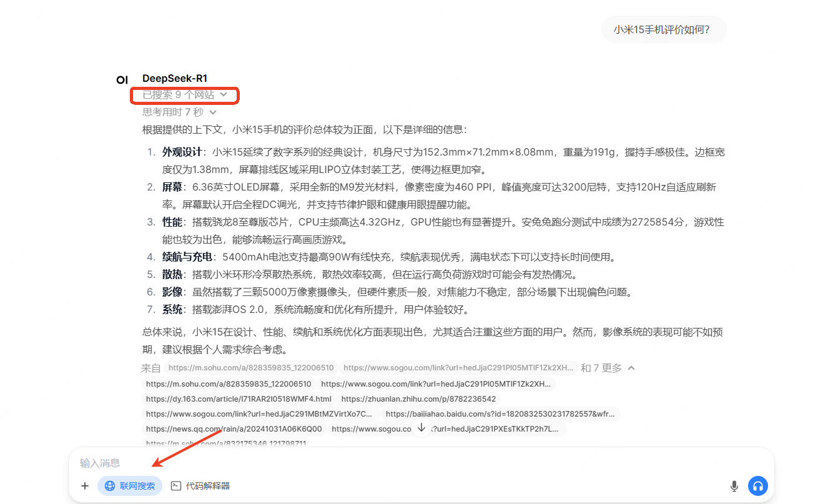Image resolution: width=823 pixels, height=504 pixels.
Task: Click the bold heading 性能
Action: [x=172, y=222]
